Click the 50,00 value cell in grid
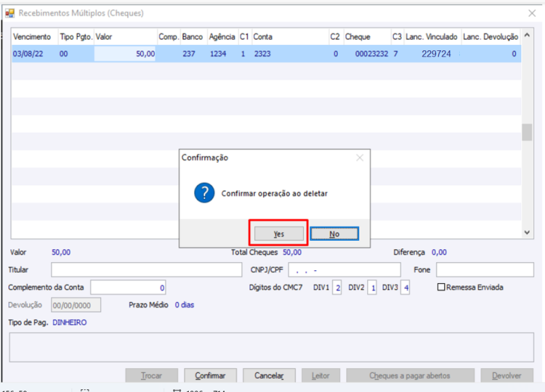Viewport: 545px width, 392px height. pyautogui.click(x=125, y=54)
